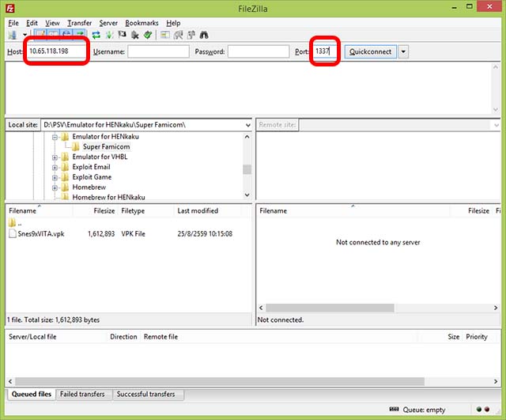Open the Help menu
Screen dimensions: 506x420
[x=173, y=23]
